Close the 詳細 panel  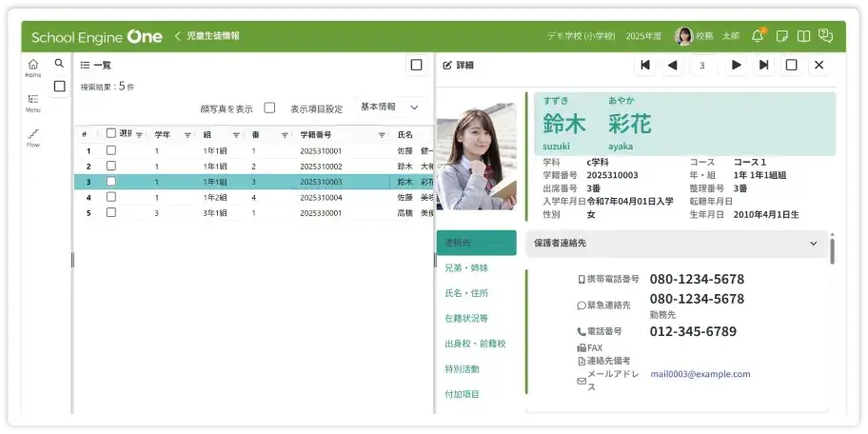[819, 66]
